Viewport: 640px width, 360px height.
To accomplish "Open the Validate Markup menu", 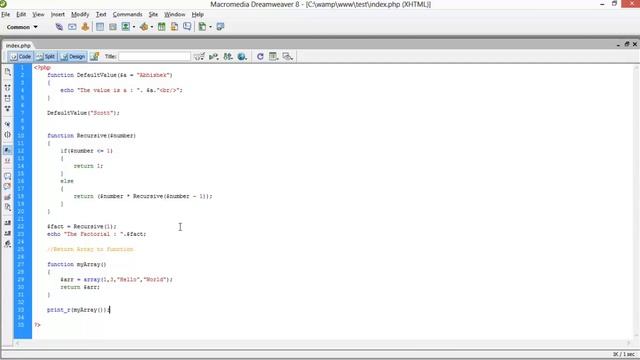I will tap(213, 57).
